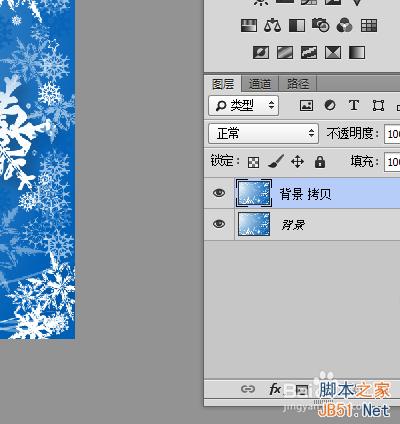
Task: Add a Threshold adjustment layer
Action: coord(309,52)
